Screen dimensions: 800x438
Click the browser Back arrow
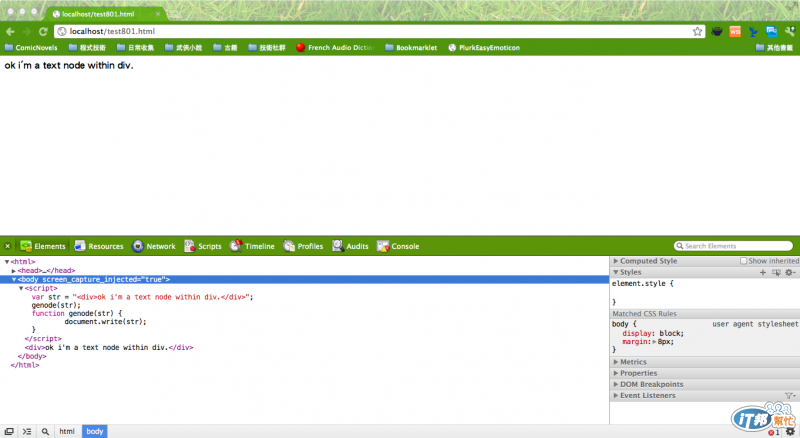[10, 32]
